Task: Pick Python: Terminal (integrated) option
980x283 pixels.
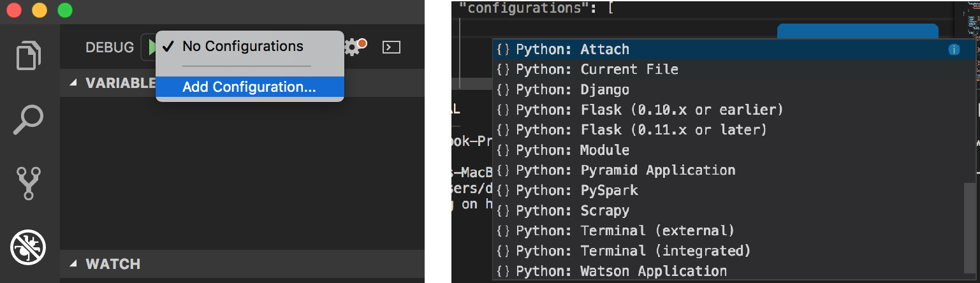Action: [x=633, y=251]
